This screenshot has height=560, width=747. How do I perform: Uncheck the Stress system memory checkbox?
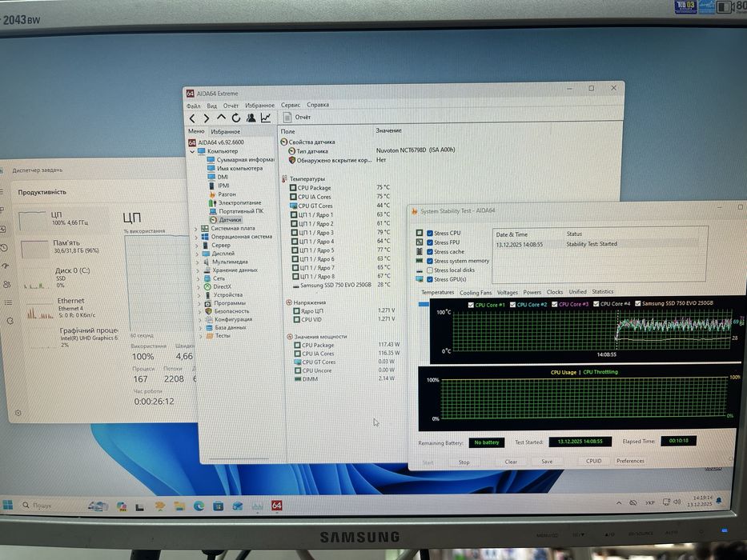click(430, 261)
